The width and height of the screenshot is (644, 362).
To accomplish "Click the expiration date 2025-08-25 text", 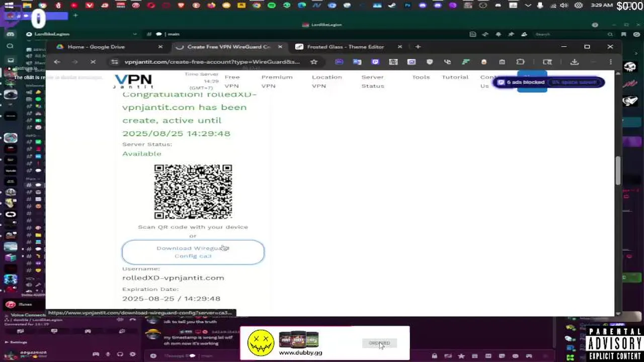I will [x=171, y=298].
